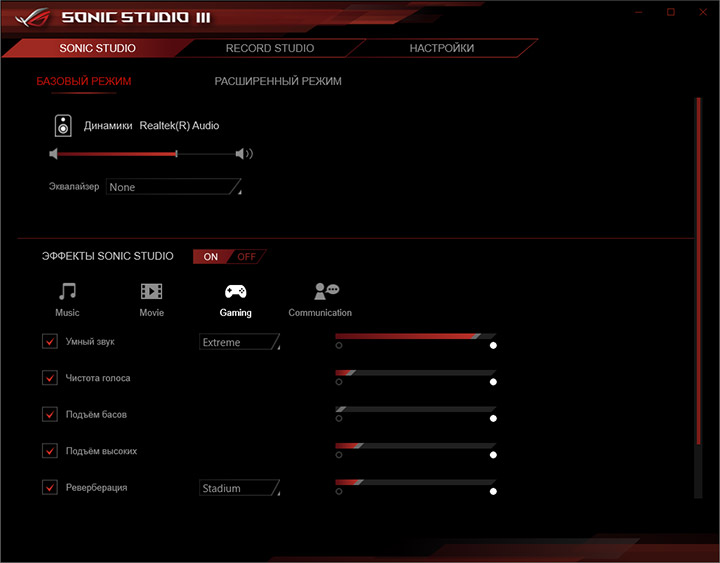Click the loud speaker icon at volume end
The image size is (720, 563).
pyautogui.click(x=244, y=154)
